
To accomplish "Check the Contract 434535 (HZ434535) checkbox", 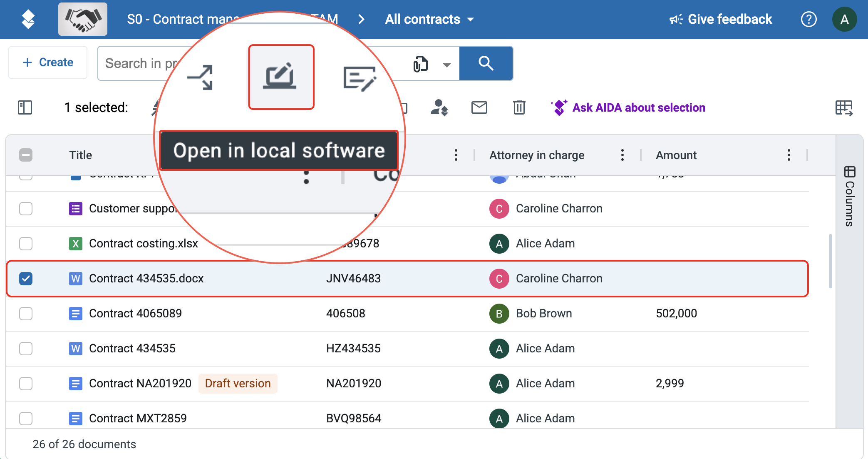I will tap(26, 348).
